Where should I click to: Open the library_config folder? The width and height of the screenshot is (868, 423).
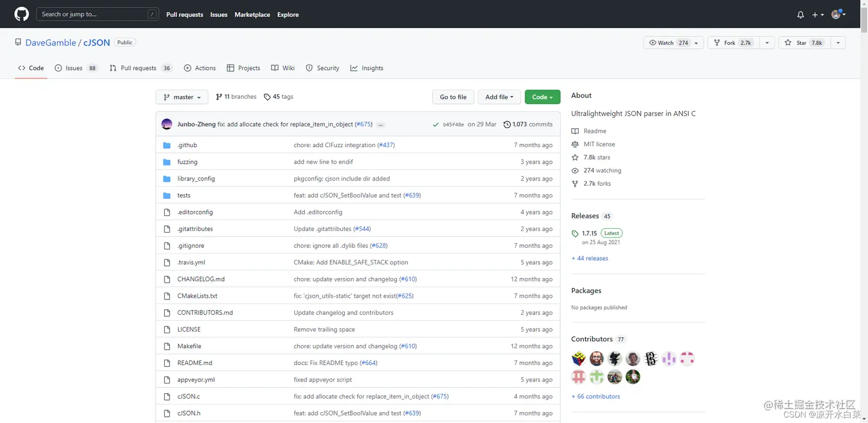point(196,179)
